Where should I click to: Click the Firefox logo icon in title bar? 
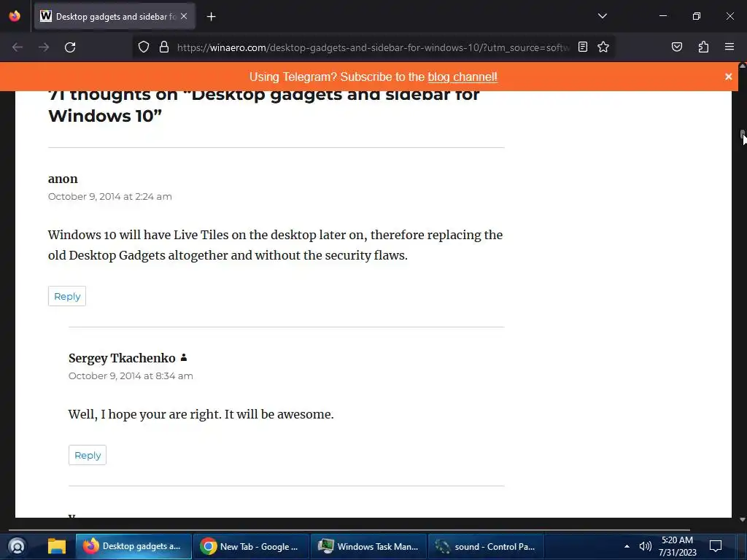(x=15, y=16)
